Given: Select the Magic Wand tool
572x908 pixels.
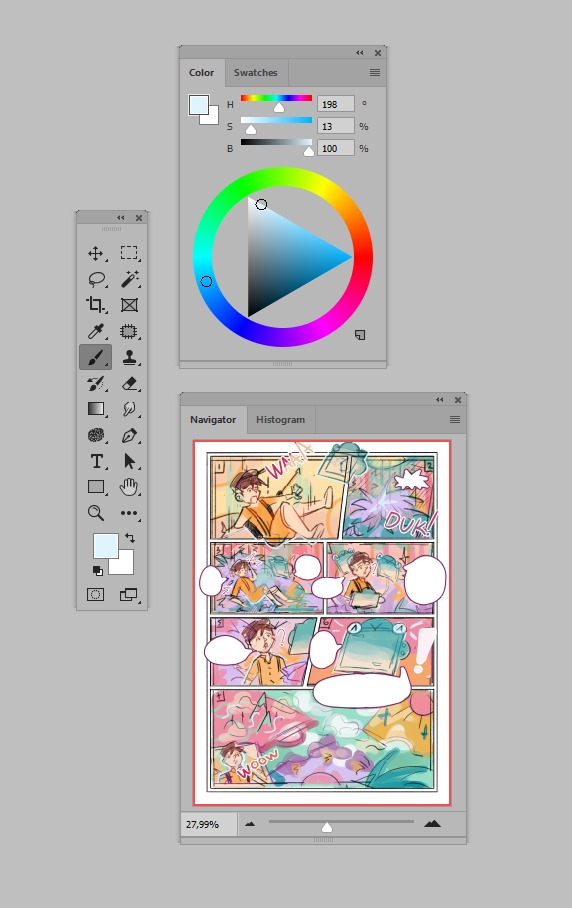Looking at the screenshot, I should click(x=129, y=279).
